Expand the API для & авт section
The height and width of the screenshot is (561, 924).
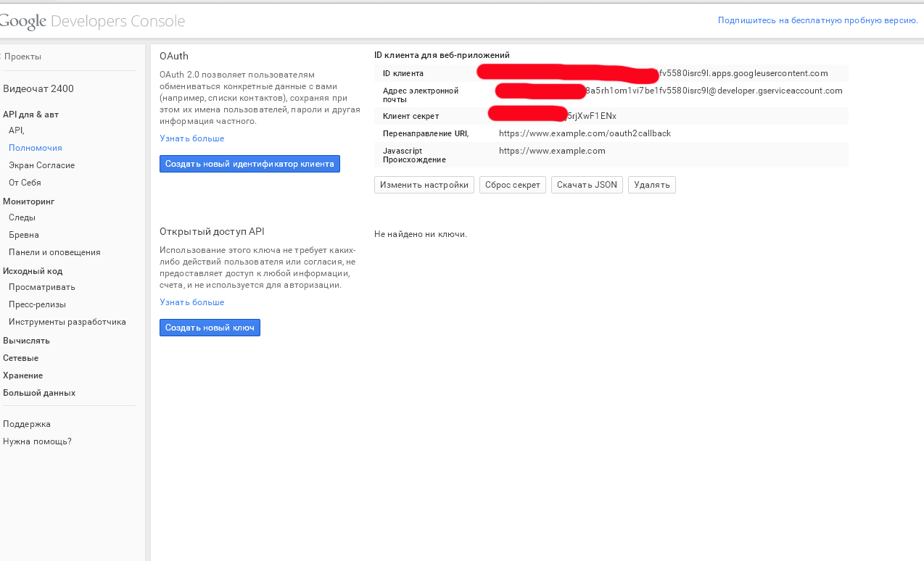pyautogui.click(x=31, y=115)
